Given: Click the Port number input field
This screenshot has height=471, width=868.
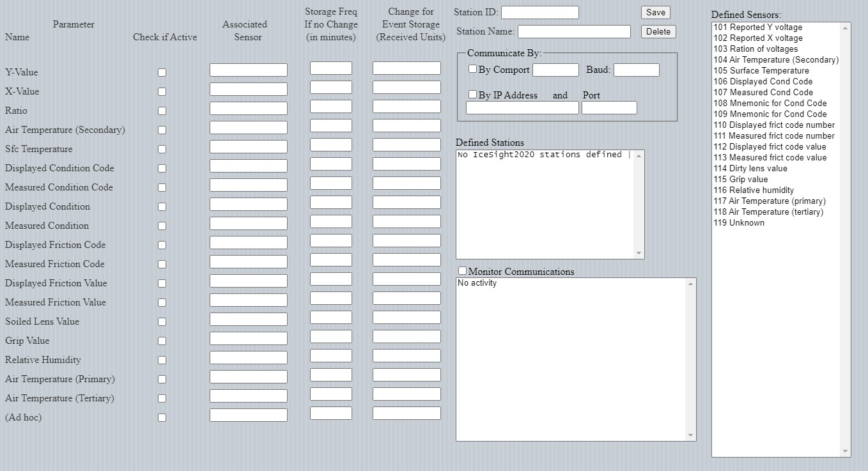Looking at the screenshot, I should (x=608, y=108).
